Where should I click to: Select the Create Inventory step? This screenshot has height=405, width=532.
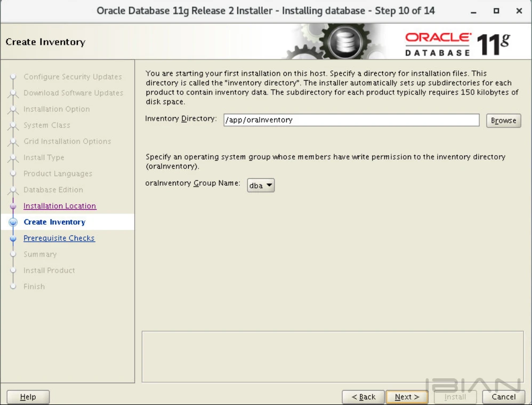(54, 222)
